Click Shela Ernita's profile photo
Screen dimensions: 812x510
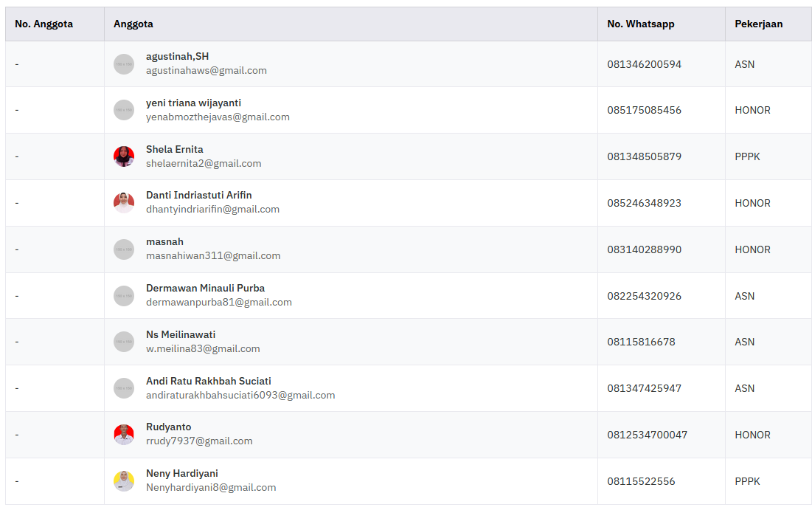click(124, 156)
